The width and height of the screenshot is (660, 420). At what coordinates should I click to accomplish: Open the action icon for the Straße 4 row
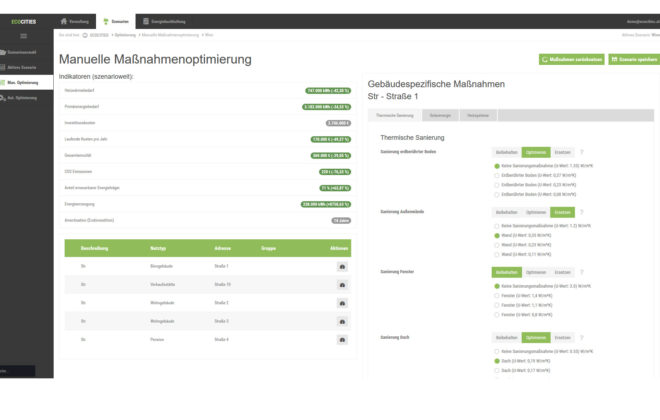[342, 340]
